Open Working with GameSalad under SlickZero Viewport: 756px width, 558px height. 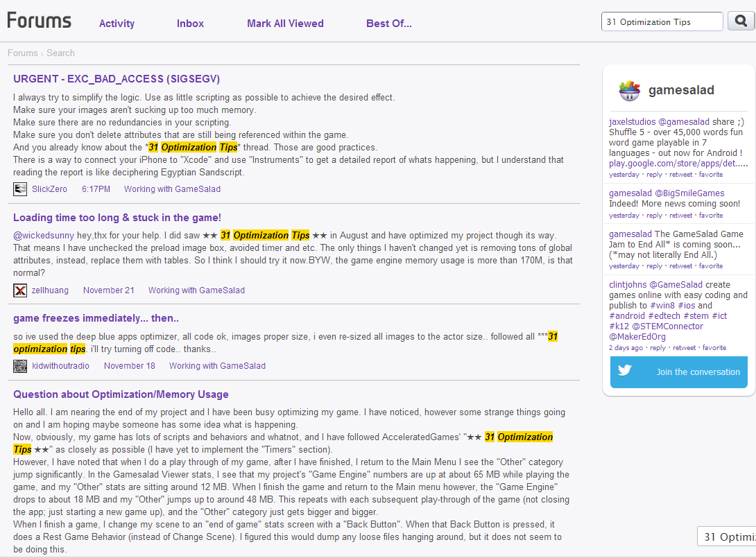click(x=172, y=189)
